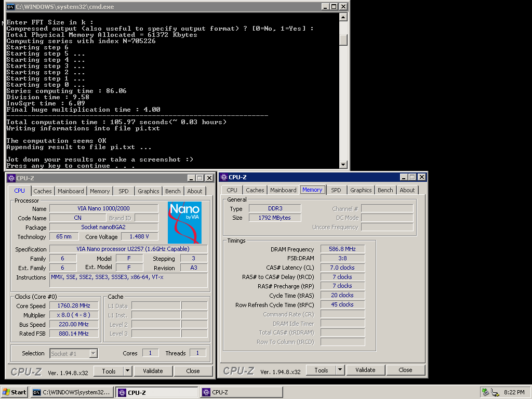Open Memory tab in left CPU-Z window

pos(100,191)
